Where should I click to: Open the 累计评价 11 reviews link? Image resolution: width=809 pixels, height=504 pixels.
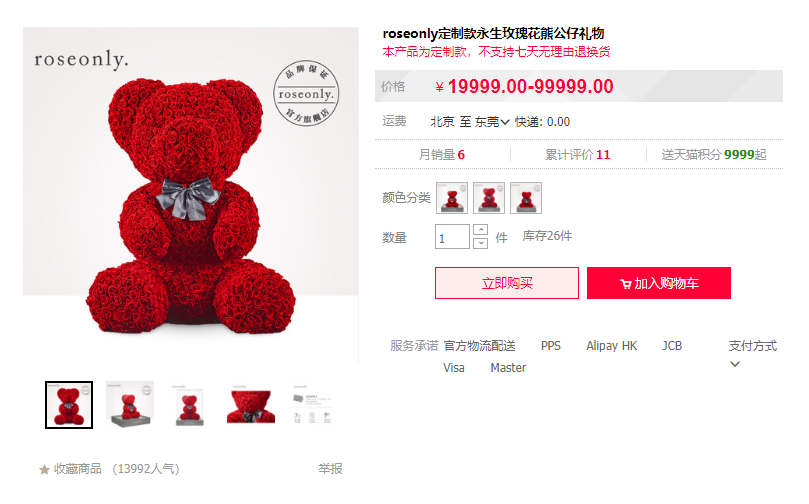[x=578, y=155]
